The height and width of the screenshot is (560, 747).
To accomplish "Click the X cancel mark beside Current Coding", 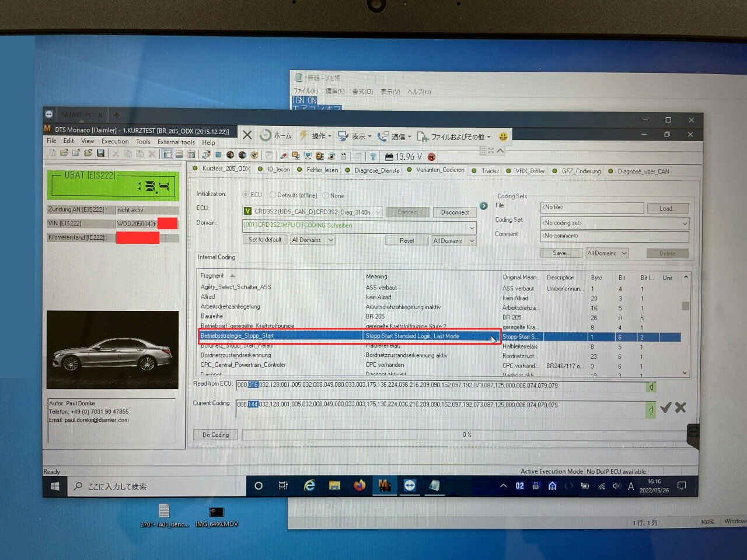I will (680, 408).
